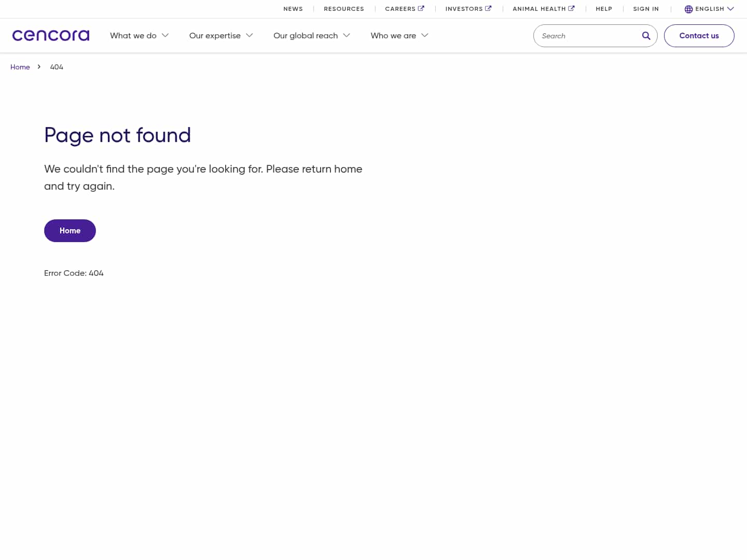The height and width of the screenshot is (560, 747).
Task: Click the globe language icon
Action: point(688,9)
